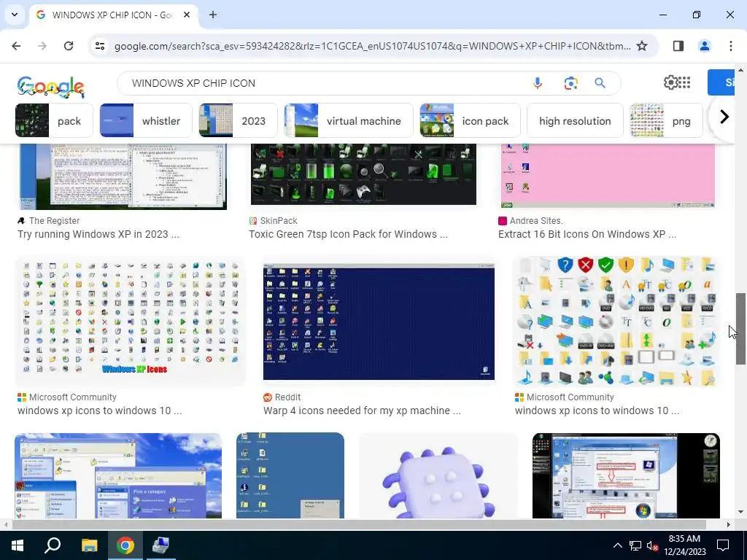
Task: Reload the current page
Action: point(69,46)
